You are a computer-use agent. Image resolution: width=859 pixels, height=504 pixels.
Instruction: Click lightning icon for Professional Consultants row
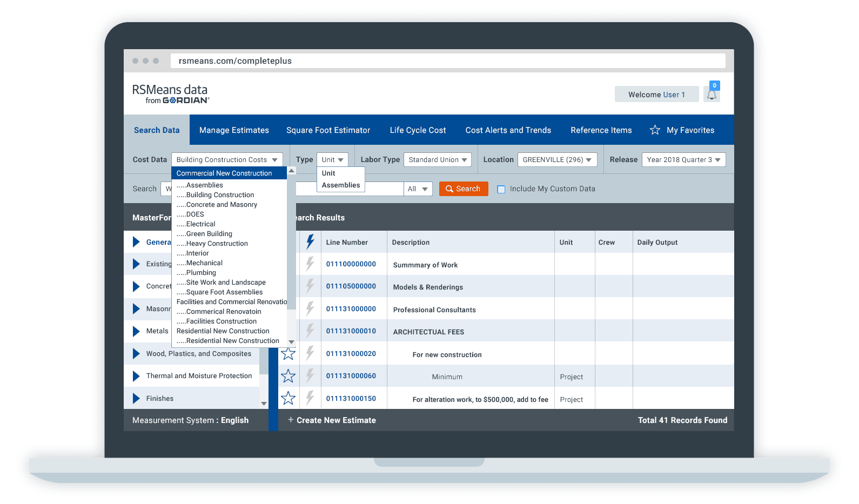310,309
